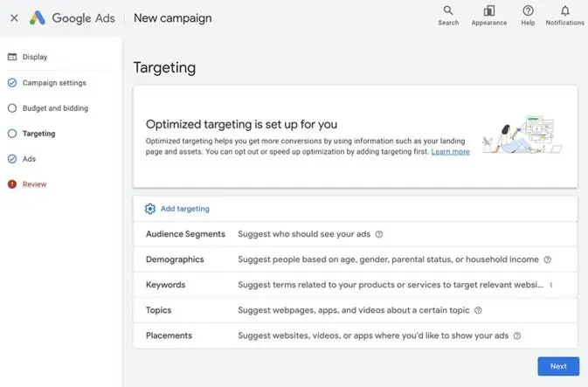Screen dimensions: 588x387
Task: Click help icon beside Demographics description
Action: coord(548,259)
